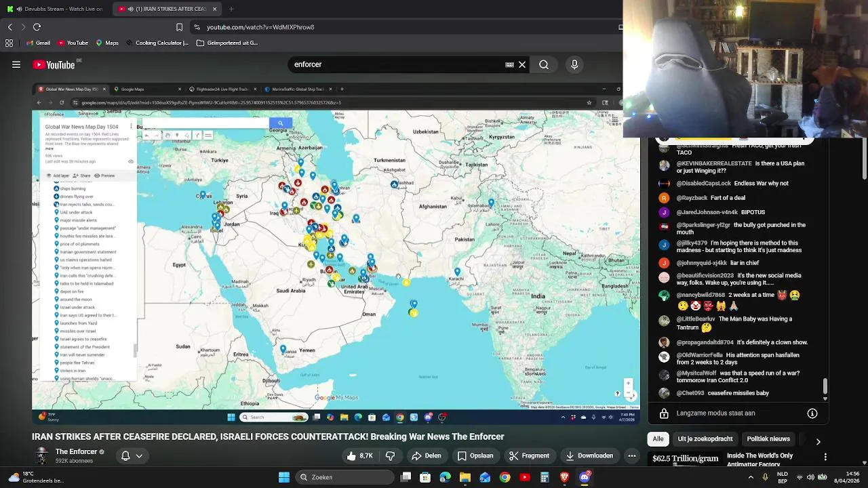Open the Inside The World's Only Antimatter Factory video
The image size is (868, 488).
[759, 460]
